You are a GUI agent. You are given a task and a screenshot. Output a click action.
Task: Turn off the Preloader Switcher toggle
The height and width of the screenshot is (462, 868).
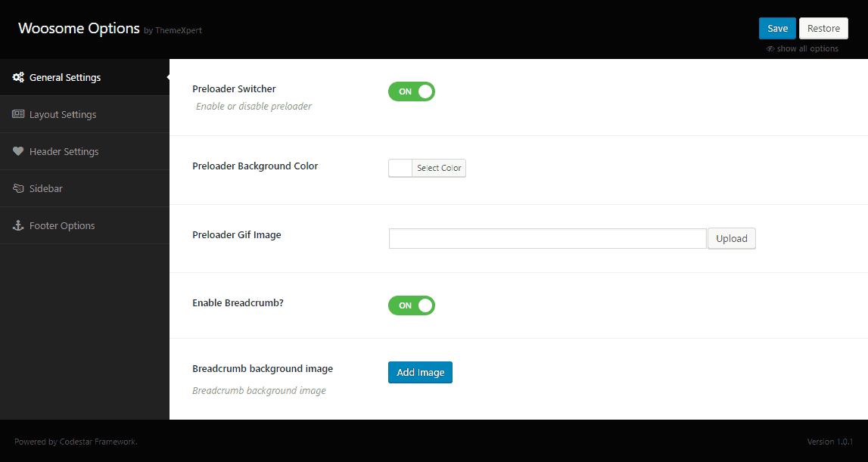tap(412, 91)
